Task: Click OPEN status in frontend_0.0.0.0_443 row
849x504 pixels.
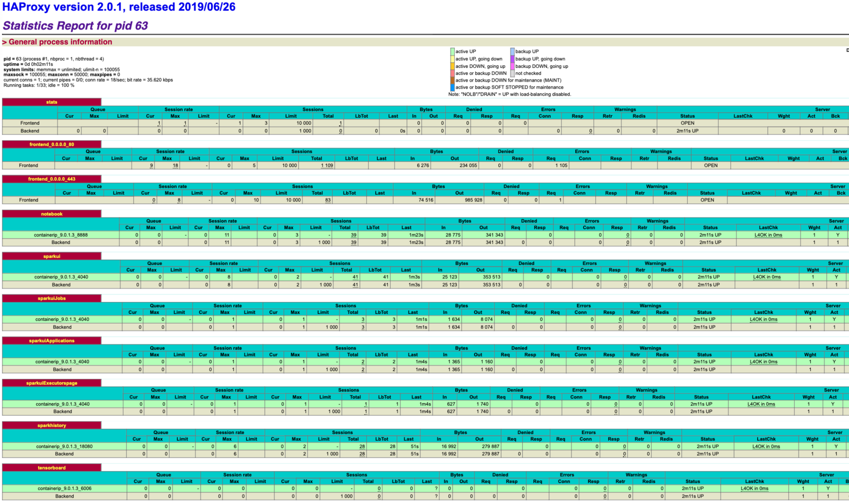Action: [x=707, y=200]
